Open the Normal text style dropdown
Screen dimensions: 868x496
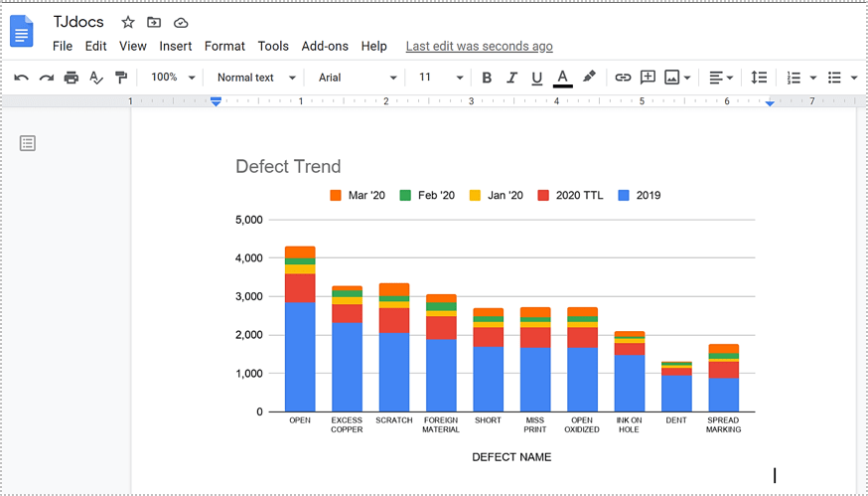click(256, 78)
